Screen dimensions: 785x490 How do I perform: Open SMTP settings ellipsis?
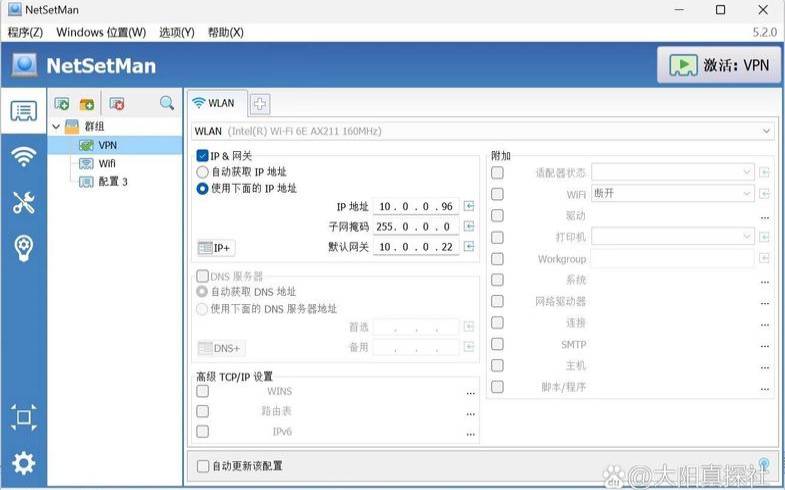tap(764, 346)
